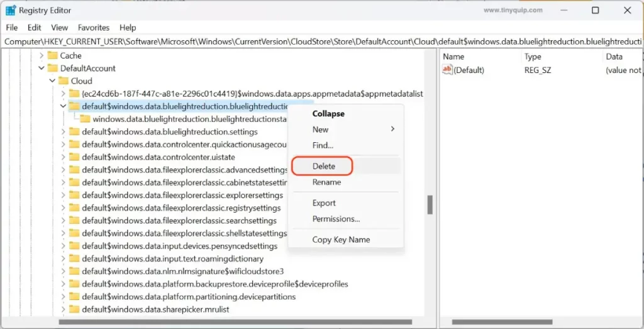Expand the default$windows.data.input.text.roamingdictionary node
Viewport: 644px width, 329px height.
pyautogui.click(x=63, y=259)
